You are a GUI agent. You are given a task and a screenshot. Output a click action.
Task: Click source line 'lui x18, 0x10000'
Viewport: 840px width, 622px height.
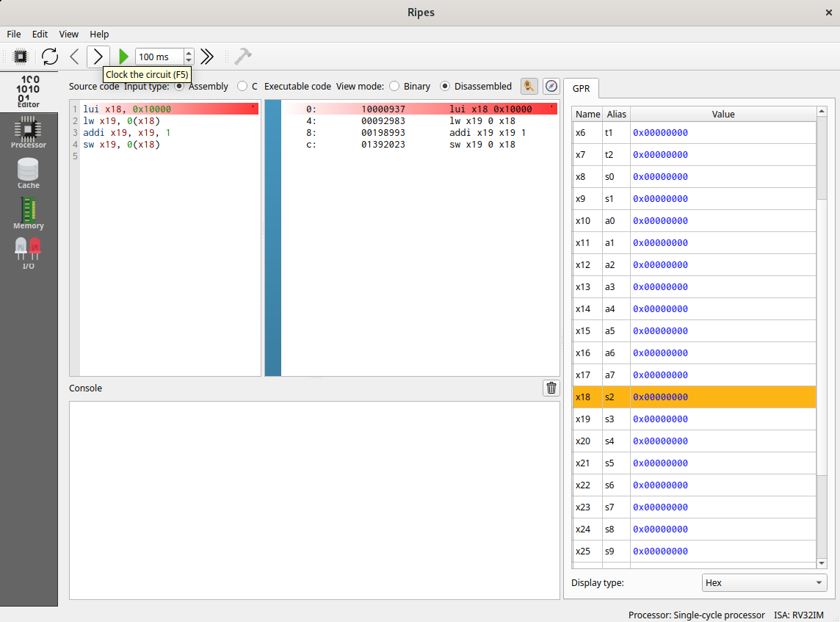[x=127, y=109]
